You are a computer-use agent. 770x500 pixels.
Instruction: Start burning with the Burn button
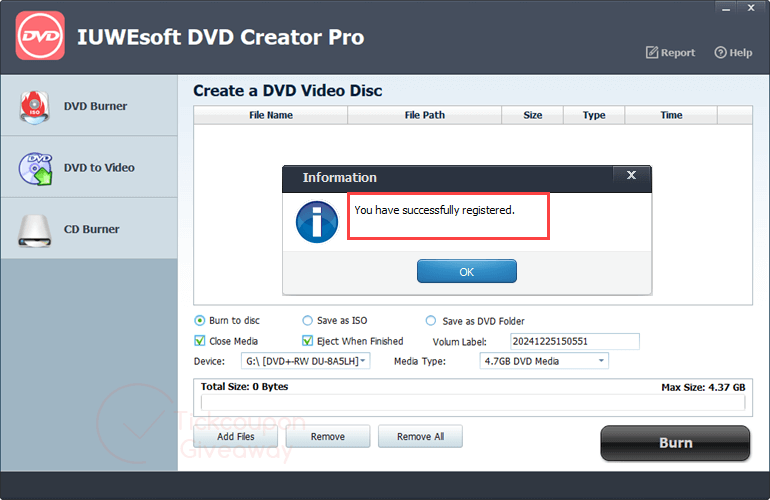[x=675, y=443]
